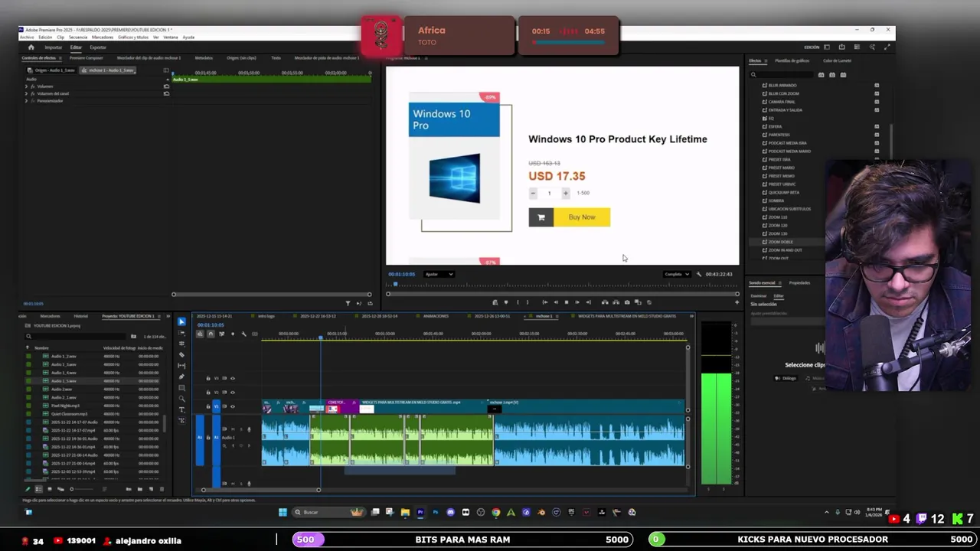The height and width of the screenshot is (551, 980).
Task: Click Mark Out bracket button
Action: pos(528,302)
